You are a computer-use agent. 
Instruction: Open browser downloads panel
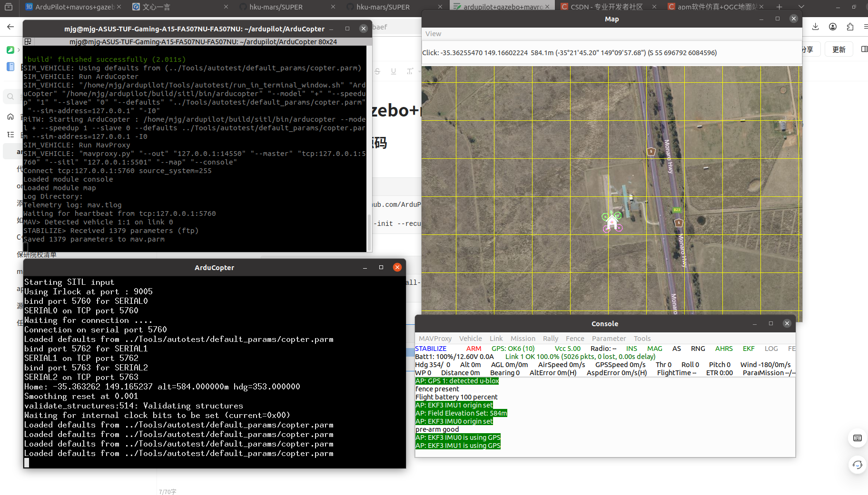click(x=815, y=27)
